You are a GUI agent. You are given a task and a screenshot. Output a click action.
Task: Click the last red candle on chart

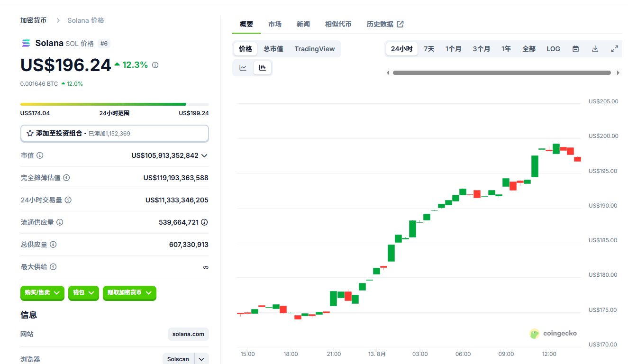pyautogui.click(x=577, y=159)
